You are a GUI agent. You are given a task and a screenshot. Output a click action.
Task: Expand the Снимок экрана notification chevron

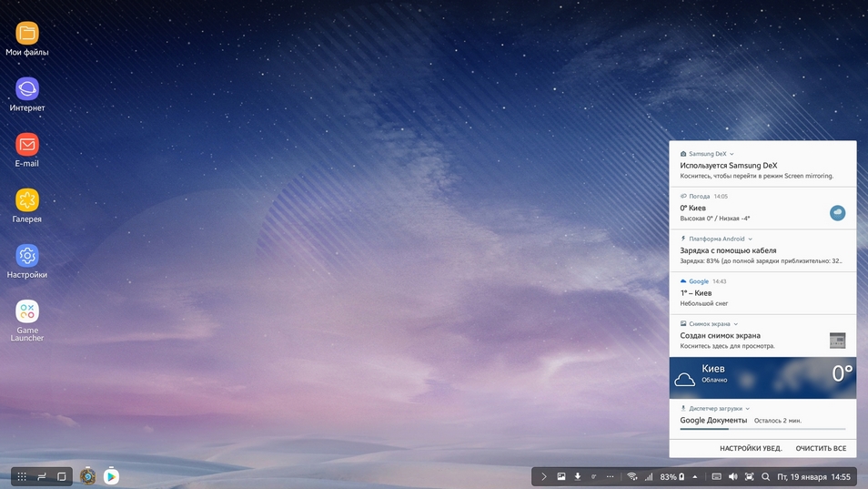(736, 324)
